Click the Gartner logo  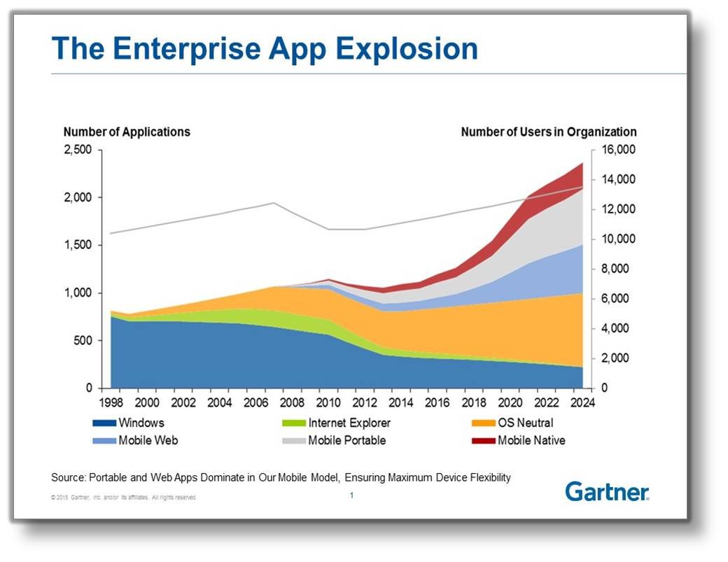coord(607,491)
